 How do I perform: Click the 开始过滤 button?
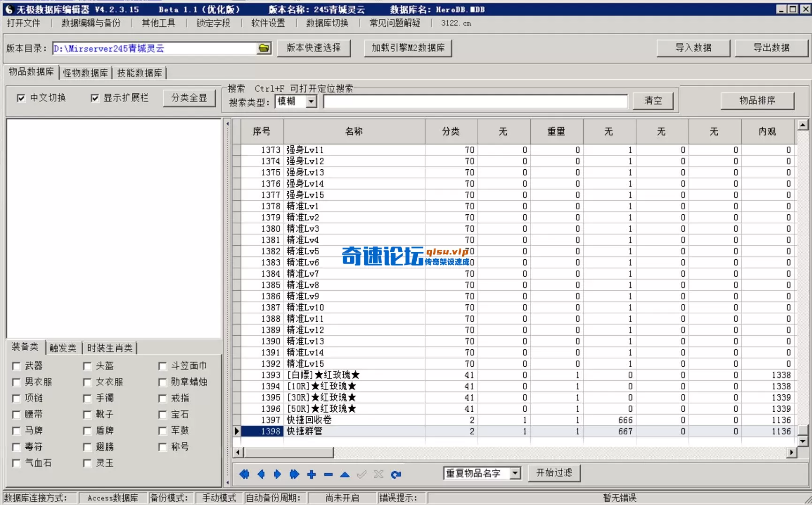tap(554, 473)
